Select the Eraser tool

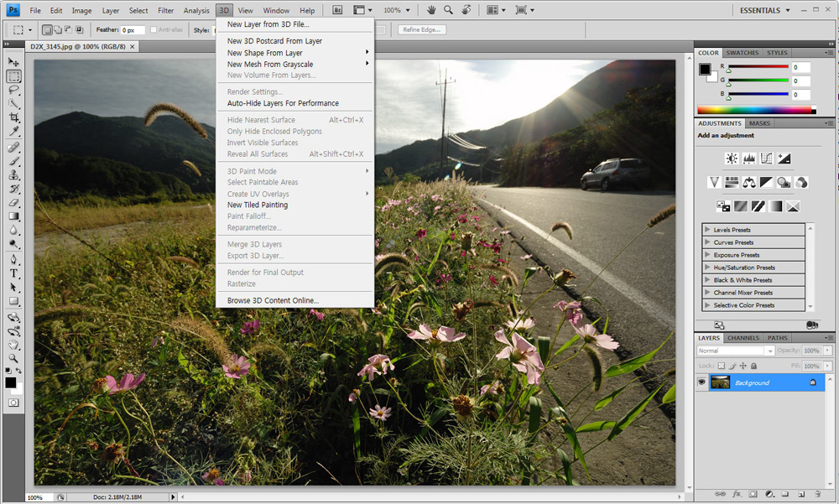14,202
